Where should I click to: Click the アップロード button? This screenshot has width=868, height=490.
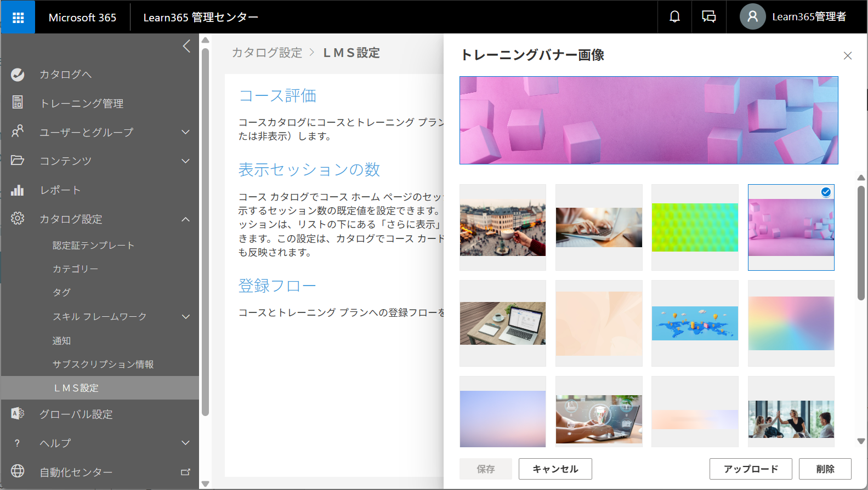[751, 469]
